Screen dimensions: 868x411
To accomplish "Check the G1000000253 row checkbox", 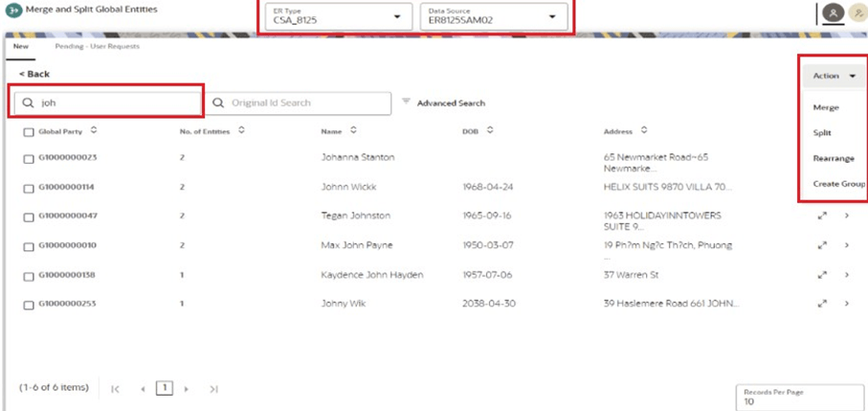I will click(x=29, y=306).
